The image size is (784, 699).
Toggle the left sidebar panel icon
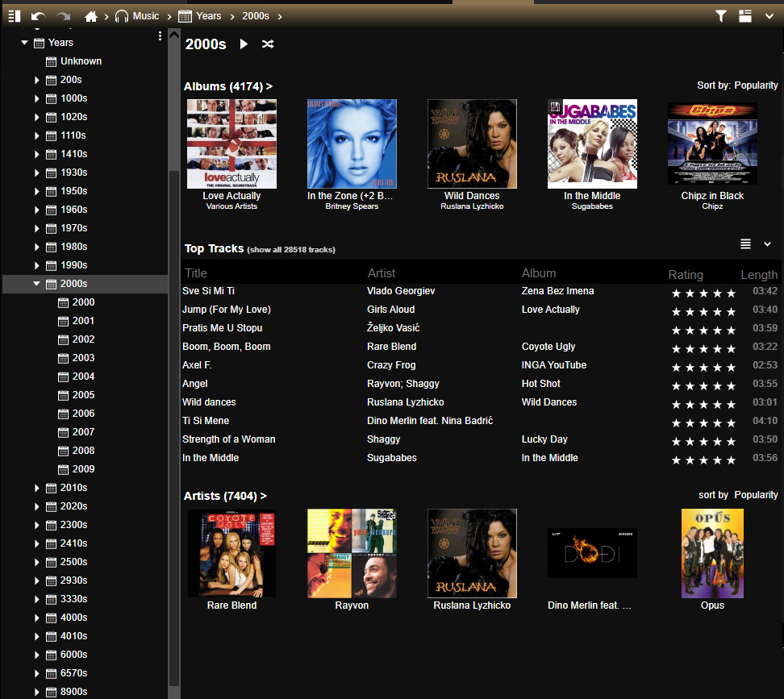[x=14, y=16]
